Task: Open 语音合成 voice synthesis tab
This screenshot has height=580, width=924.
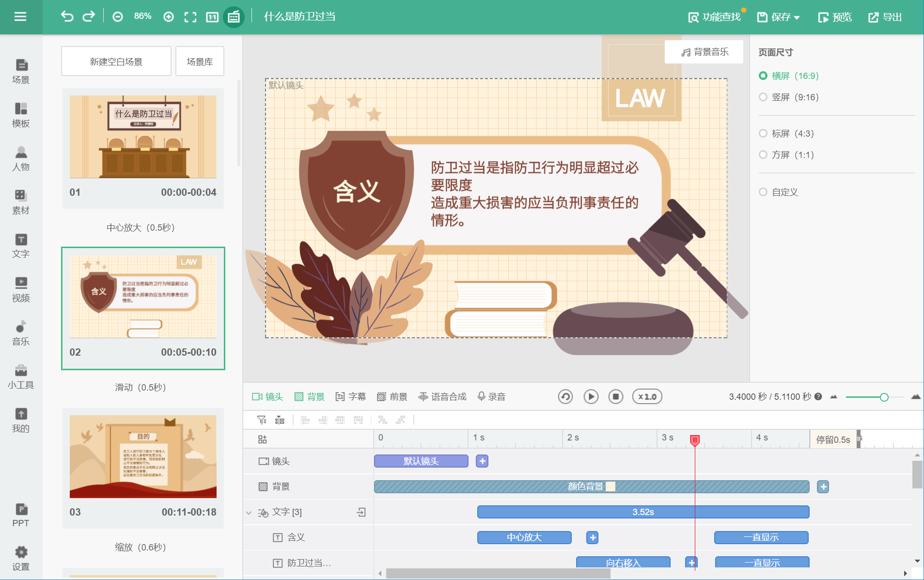Action: [x=442, y=396]
